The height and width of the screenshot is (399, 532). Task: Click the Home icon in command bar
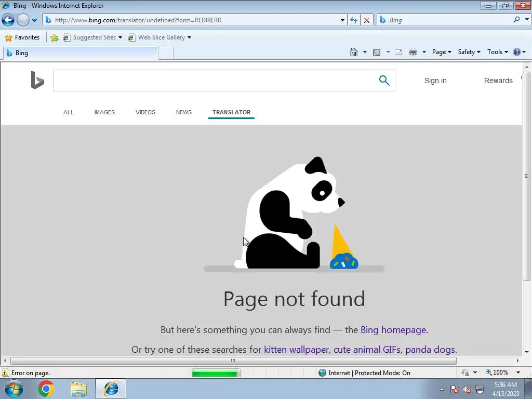(353, 52)
